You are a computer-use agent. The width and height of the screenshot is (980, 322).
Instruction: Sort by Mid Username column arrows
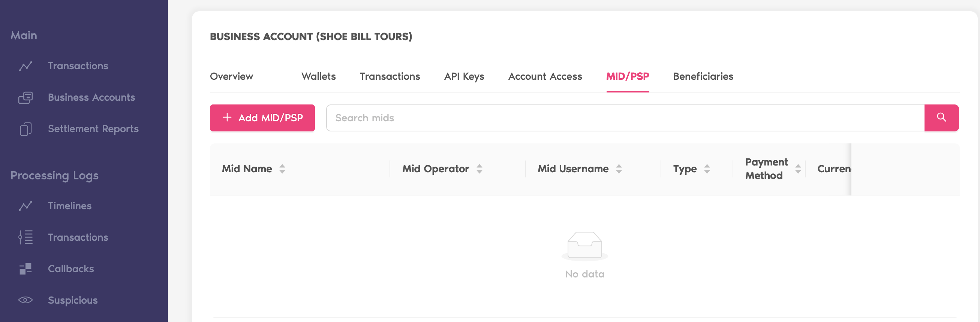[x=619, y=169]
